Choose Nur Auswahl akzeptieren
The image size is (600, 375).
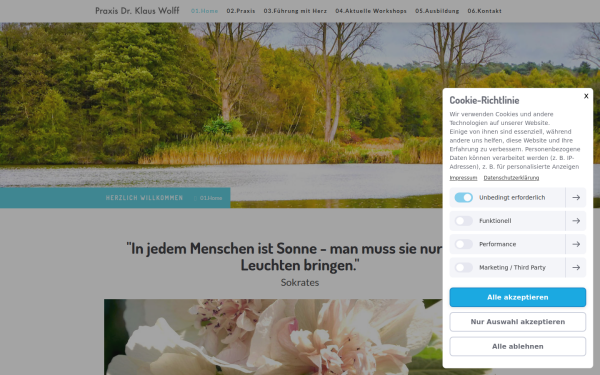[517, 322]
